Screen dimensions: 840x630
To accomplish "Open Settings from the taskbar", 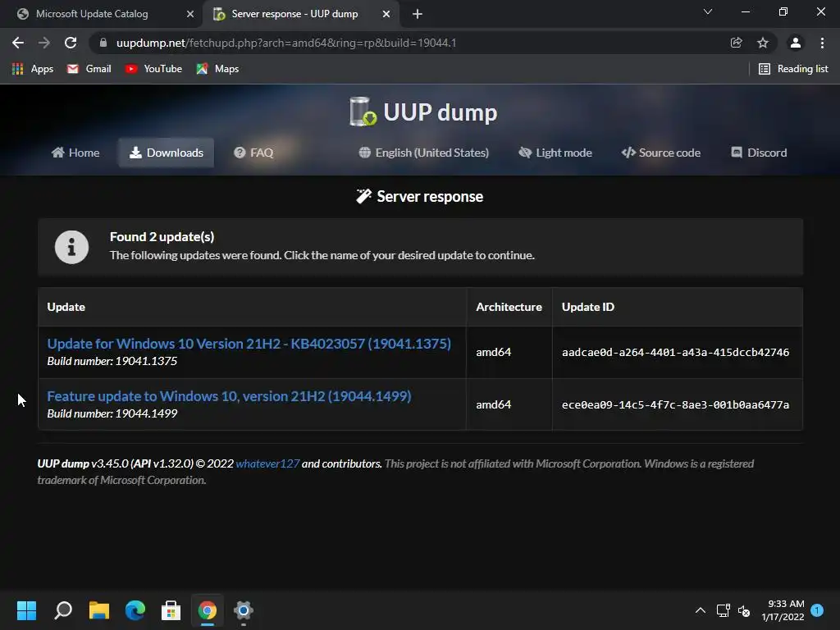I will [243, 610].
